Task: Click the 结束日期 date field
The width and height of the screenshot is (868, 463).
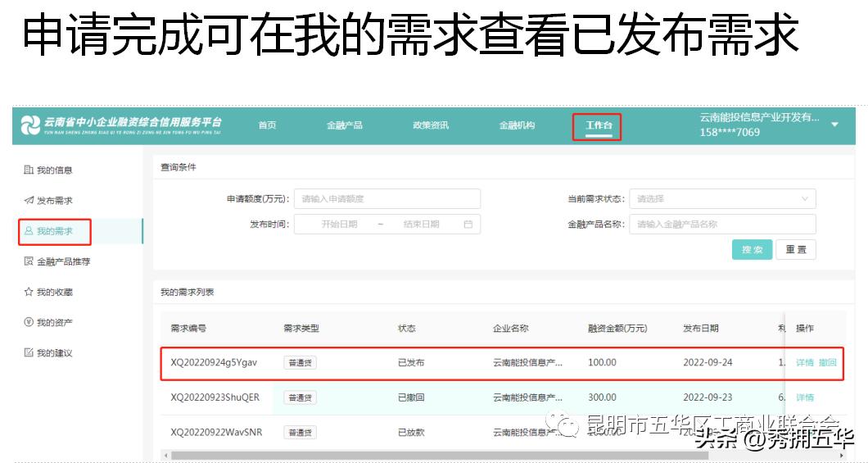Action: coord(421,225)
